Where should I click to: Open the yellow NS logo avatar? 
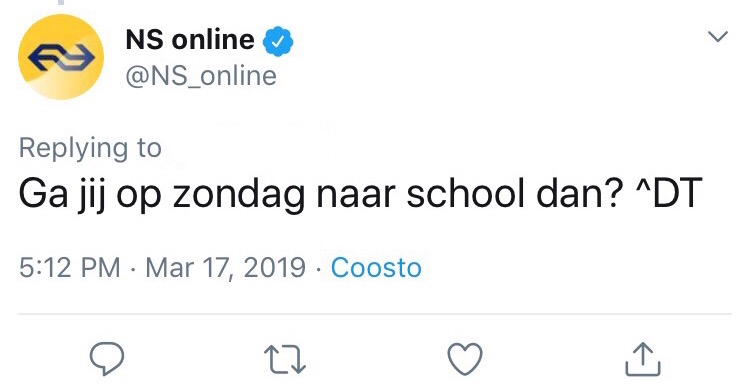[x=61, y=57]
